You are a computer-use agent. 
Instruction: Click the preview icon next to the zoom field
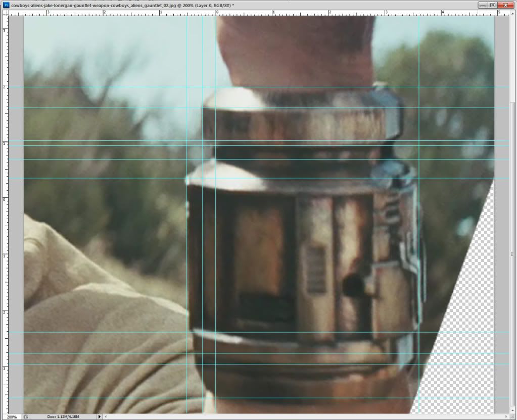point(26,416)
